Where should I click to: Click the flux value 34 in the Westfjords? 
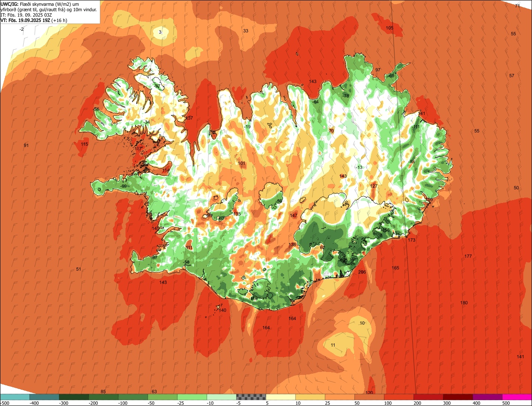coord(147,122)
